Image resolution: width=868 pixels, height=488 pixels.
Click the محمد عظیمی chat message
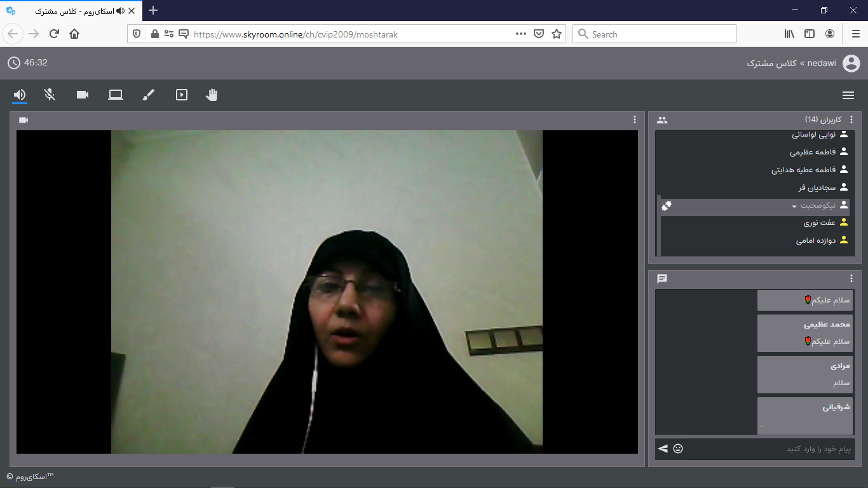(x=805, y=333)
